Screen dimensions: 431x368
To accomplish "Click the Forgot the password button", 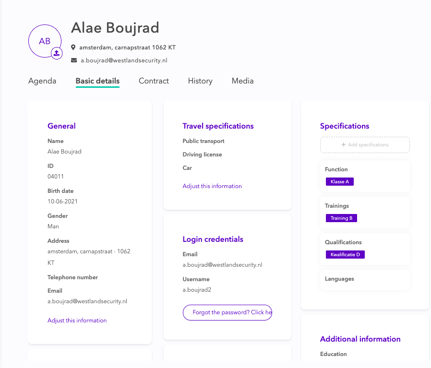I will pyautogui.click(x=227, y=312).
